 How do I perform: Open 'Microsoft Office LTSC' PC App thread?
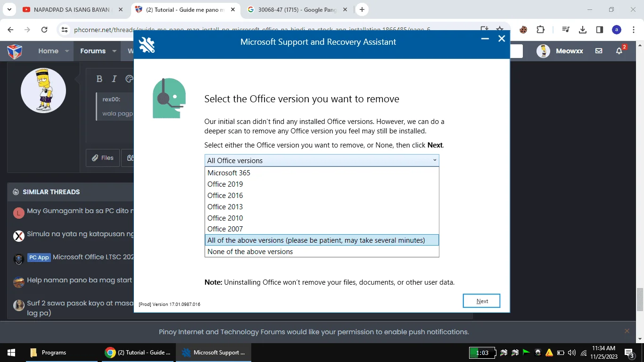point(93,257)
